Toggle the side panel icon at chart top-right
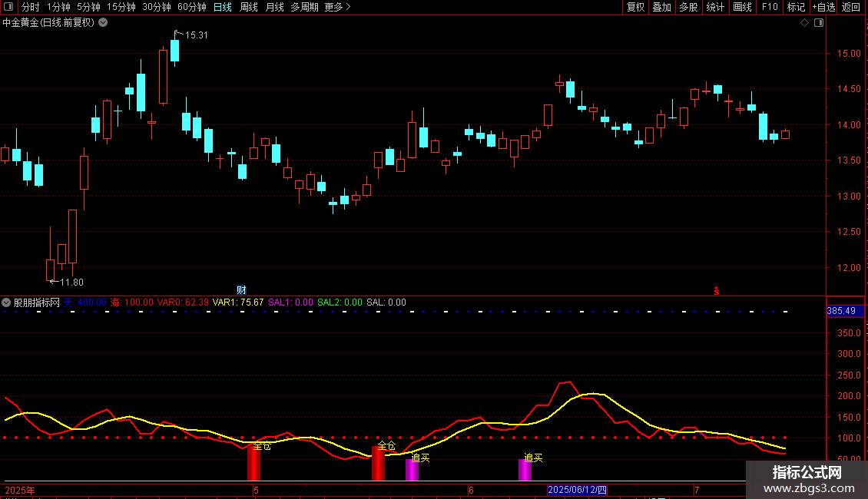Screen dimensions: 868x499 tap(818, 23)
